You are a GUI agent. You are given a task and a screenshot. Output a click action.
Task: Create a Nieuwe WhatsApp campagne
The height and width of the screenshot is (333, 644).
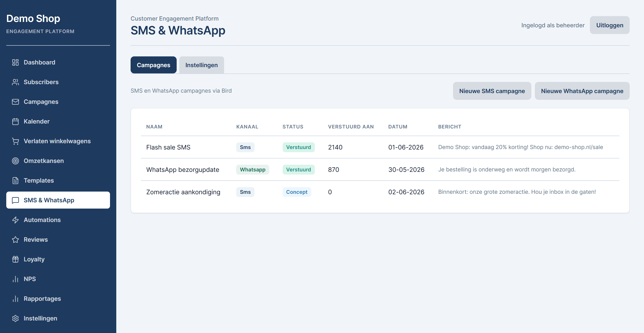point(582,91)
